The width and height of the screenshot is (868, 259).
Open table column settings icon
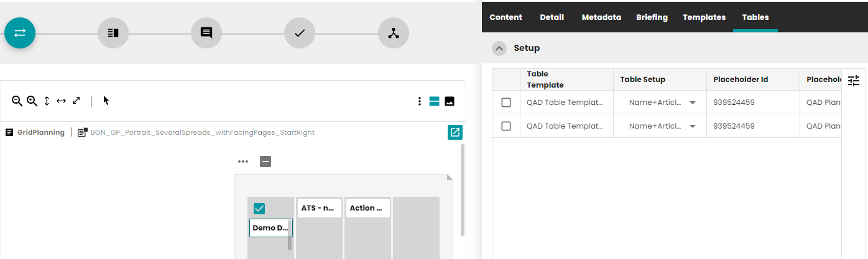(x=854, y=80)
